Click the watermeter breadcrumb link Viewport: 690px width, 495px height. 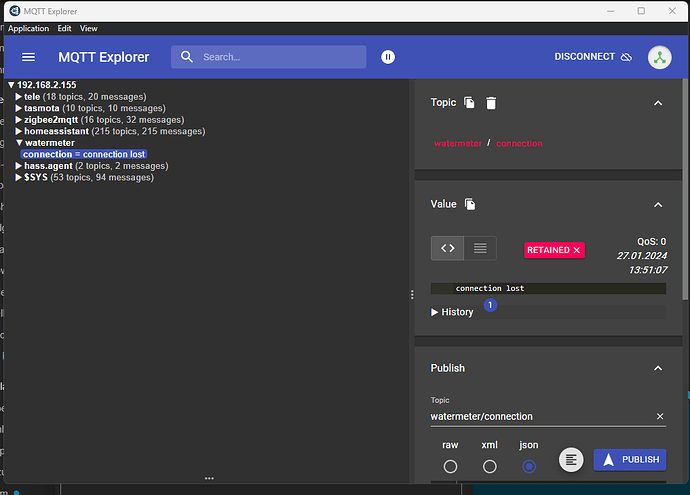[x=458, y=143]
